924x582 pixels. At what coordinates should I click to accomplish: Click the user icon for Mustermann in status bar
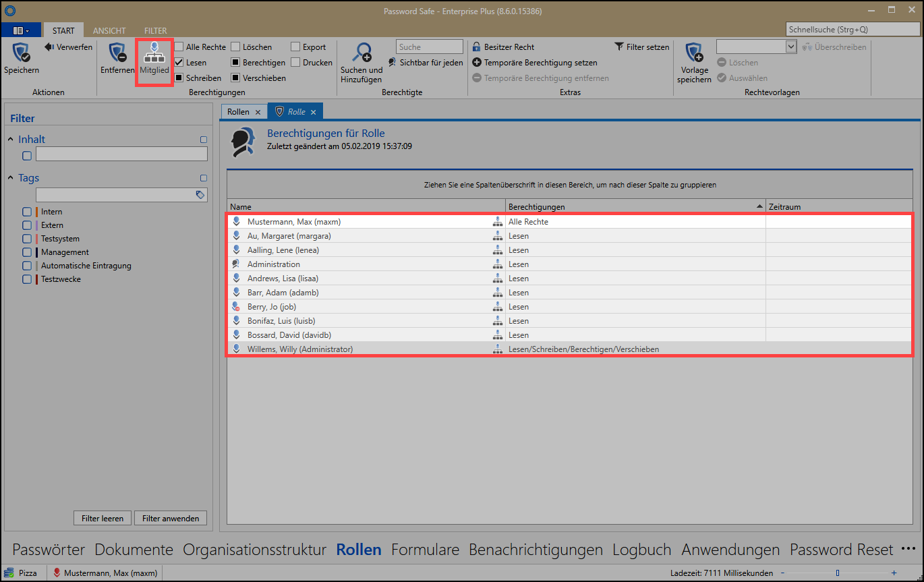coord(57,573)
